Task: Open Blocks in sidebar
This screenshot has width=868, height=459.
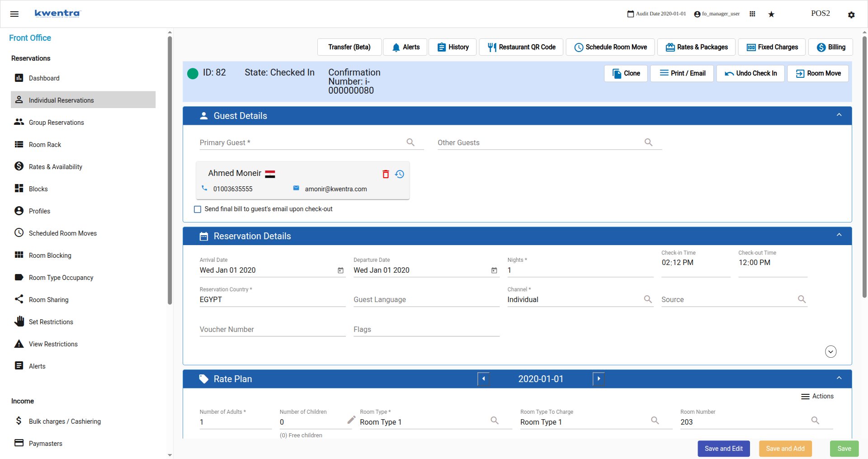Action: pyautogui.click(x=83, y=189)
